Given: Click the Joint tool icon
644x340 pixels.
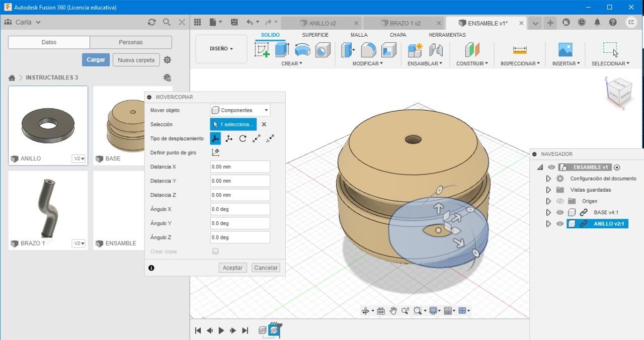Looking at the screenshot, I should tap(436, 50).
